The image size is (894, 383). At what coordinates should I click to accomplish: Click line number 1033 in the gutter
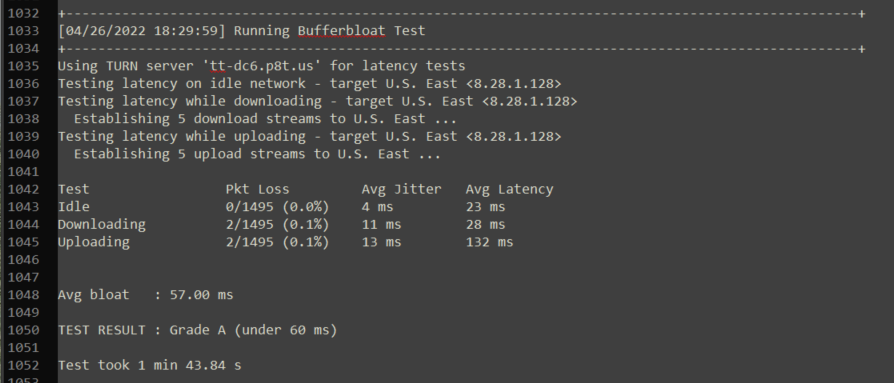23,31
